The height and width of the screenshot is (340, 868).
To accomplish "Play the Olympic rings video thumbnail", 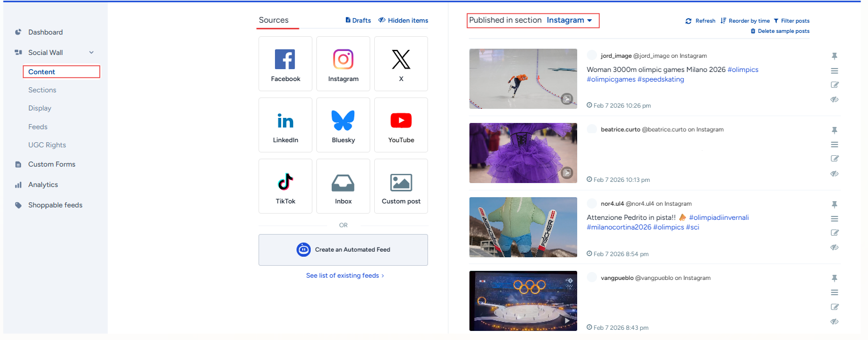I will click(523, 301).
